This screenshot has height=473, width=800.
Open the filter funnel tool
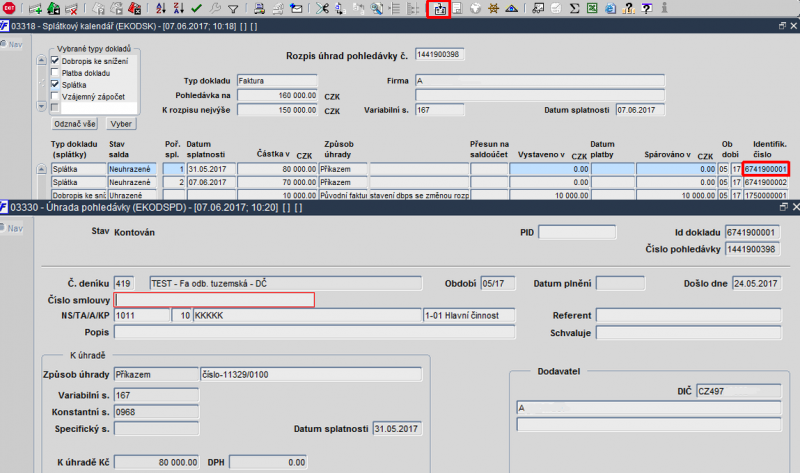233,9
